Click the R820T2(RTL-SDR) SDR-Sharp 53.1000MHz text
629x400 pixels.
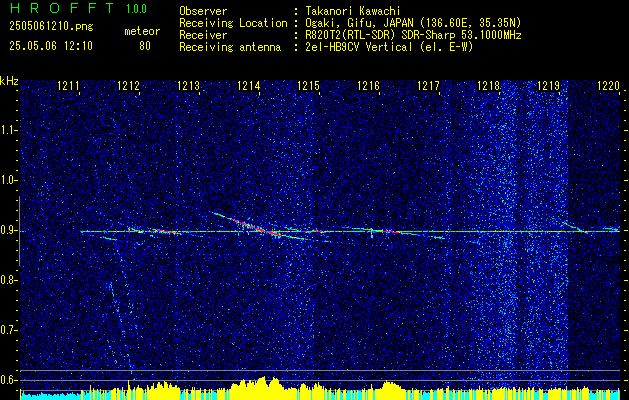(x=413, y=35)
